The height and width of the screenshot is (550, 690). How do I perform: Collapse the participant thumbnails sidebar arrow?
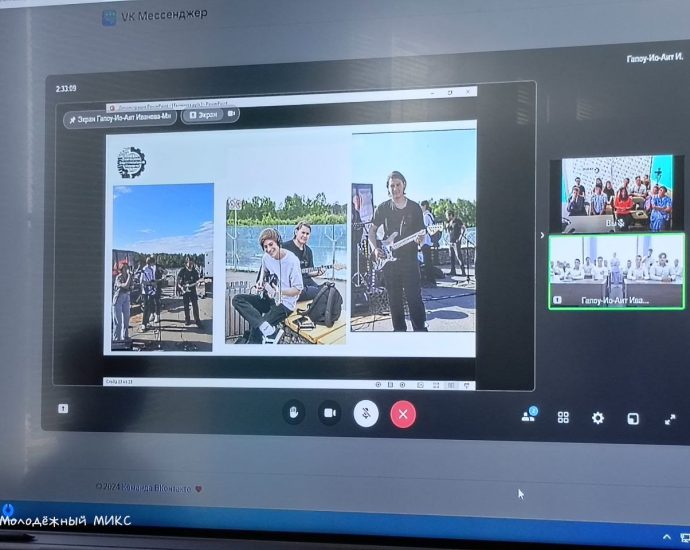point(541,236)
